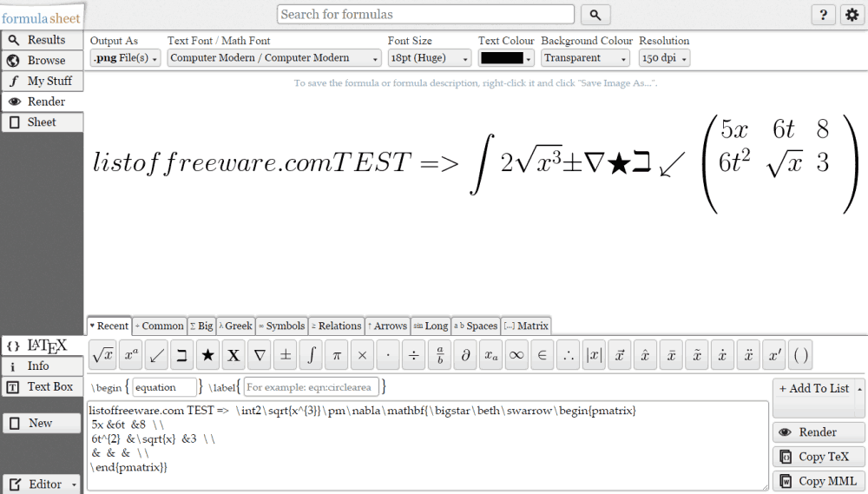Insert big star symbol

click(x=208, y=355)
